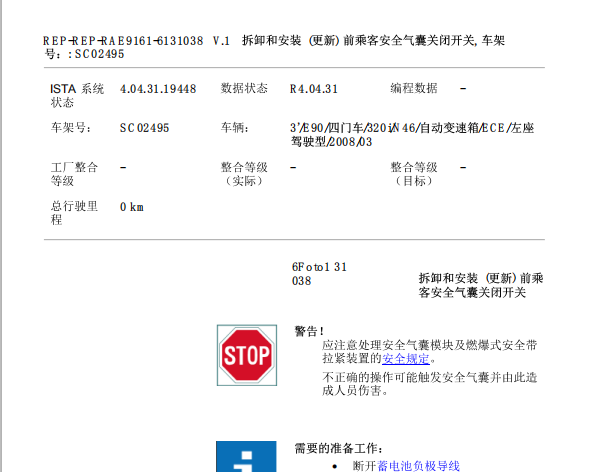Click the 警告! warning heading

pyautogui.click(x=309, y=331)
